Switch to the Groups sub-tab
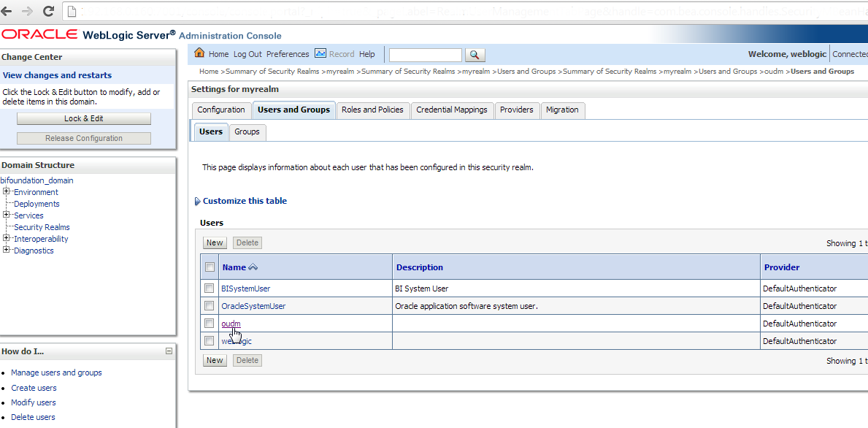Image resolution: width=868 pixels, height=428 pixels. click(x=247, y=131)
